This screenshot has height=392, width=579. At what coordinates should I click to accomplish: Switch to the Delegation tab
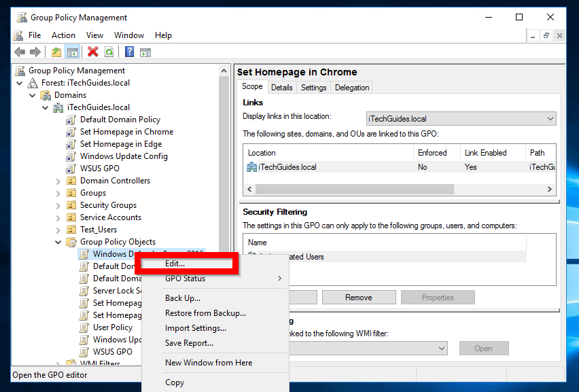(x=352, y=88)
